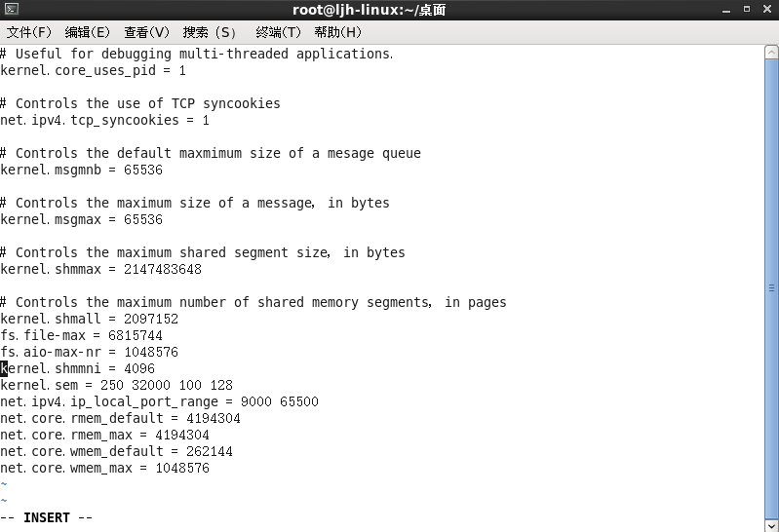Click the ip_local_port_range line
779x532 pixels.
click(x=160, y=401)
